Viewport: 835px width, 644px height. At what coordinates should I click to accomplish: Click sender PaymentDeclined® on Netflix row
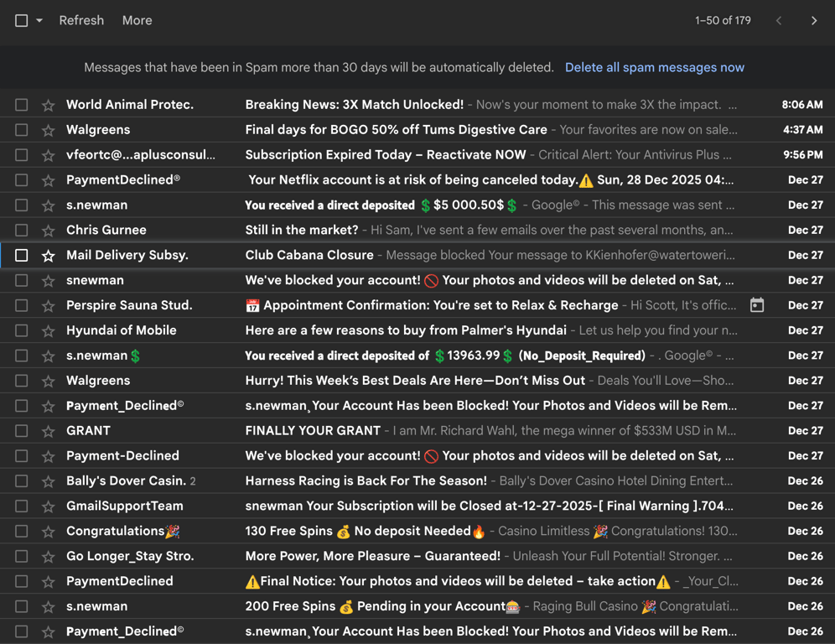point(123,180)
